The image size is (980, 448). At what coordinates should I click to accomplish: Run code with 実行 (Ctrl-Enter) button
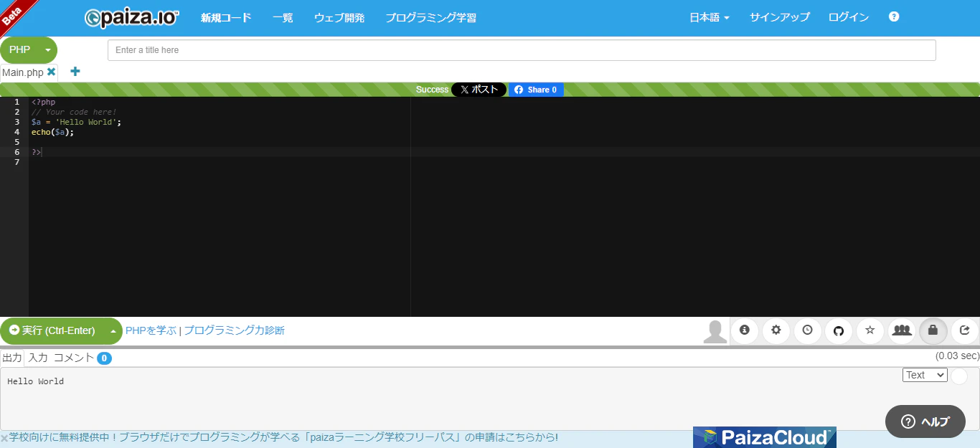(52, 331)
